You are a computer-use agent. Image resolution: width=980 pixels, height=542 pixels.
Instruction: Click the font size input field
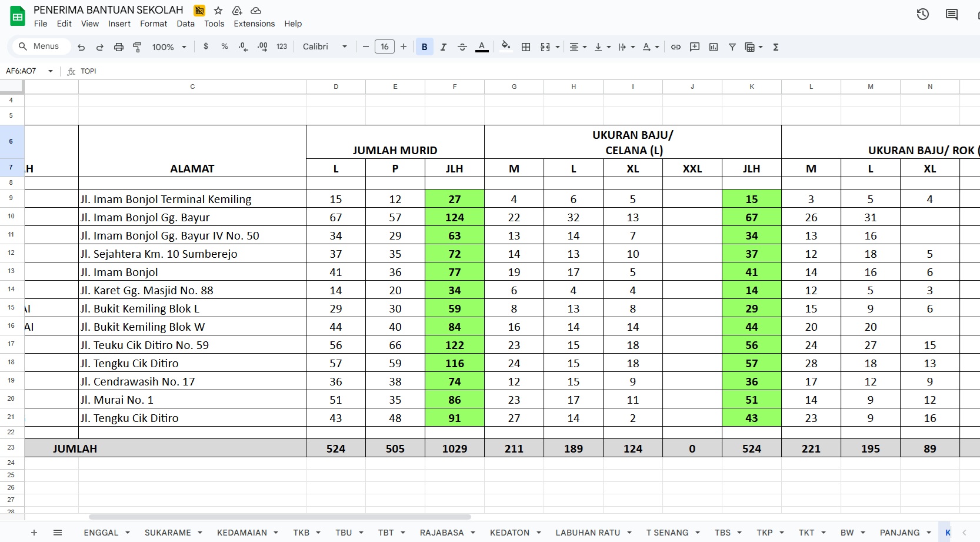(x=385, y=47)
